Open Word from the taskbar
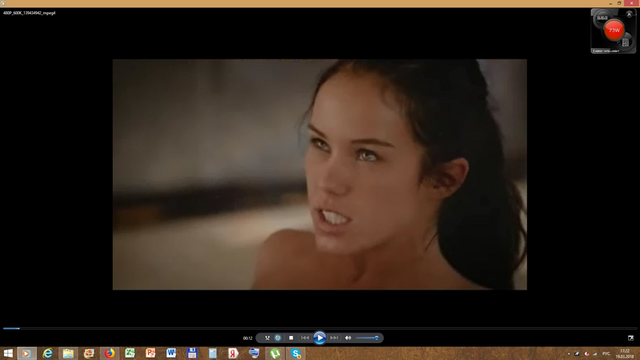 pos(171,353)
